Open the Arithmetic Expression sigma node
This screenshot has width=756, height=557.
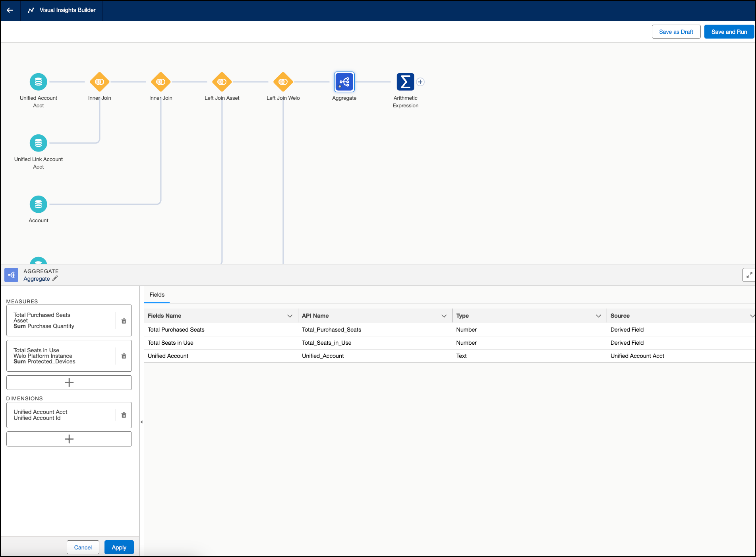[x=405, y=82]
